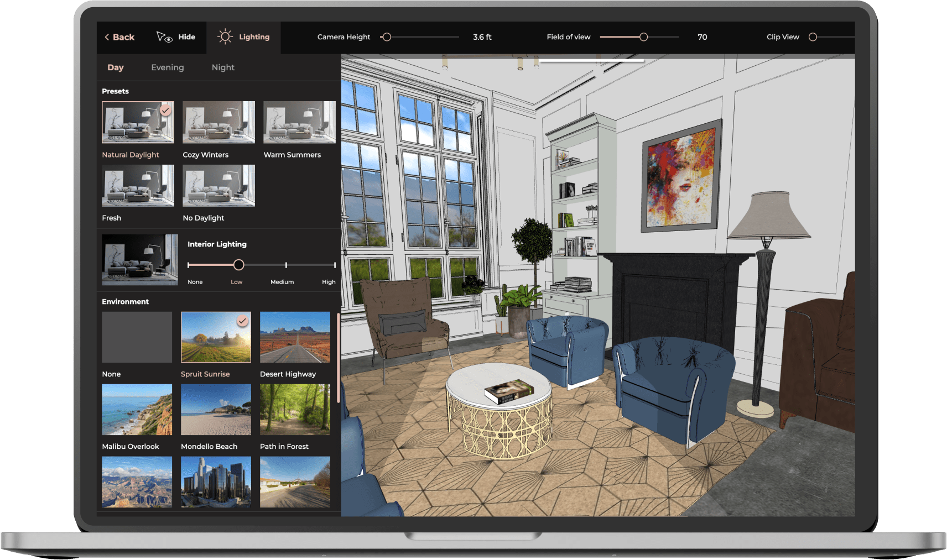Switch to the Evening tab
Viewport: 947px width, 560px height.
(167, 67)
